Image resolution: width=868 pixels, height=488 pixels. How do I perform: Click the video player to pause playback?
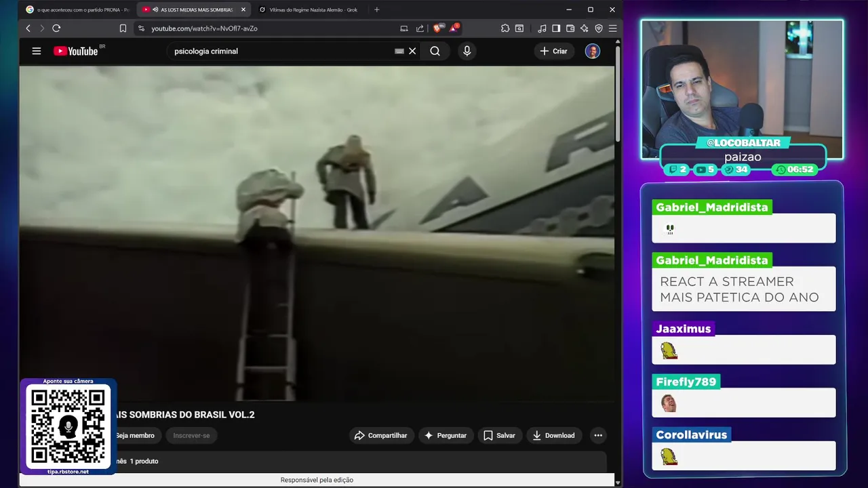tap(317, 233)
